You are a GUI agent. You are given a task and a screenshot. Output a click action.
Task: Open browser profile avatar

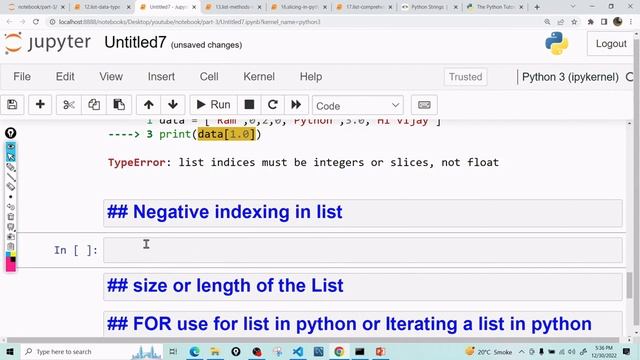click(x=618, y=22)
